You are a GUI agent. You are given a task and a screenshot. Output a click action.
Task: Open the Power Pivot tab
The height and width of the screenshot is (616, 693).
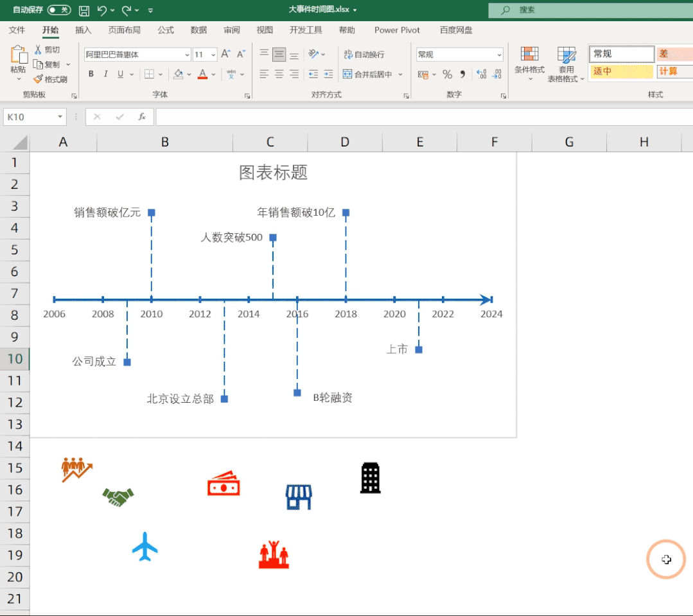(x=397, y=30)
